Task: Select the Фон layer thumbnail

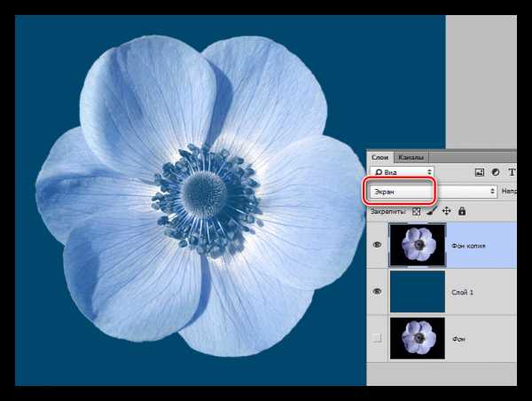Action: 418,338
